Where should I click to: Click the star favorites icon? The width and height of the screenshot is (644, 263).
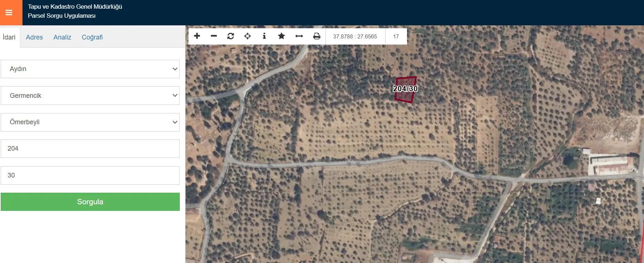[282, 36]
